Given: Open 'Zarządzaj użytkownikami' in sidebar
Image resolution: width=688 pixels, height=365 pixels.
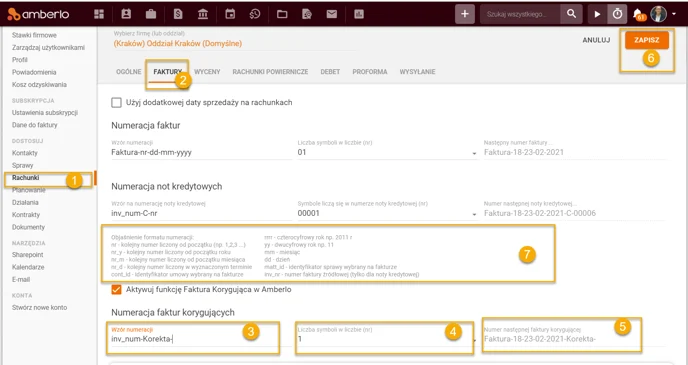Looking at the screenshot, I should (48, 47).
